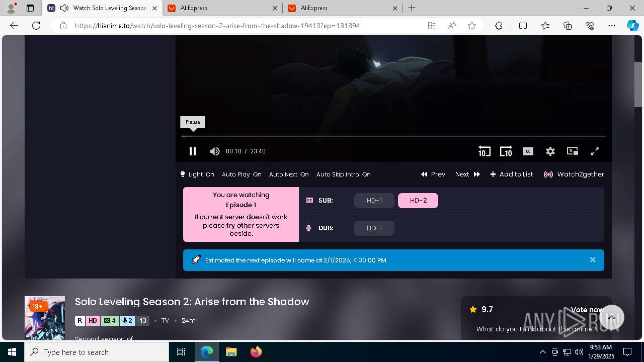Switch to the first AliExpress tab
644x362 pixels.
[223, 8]
